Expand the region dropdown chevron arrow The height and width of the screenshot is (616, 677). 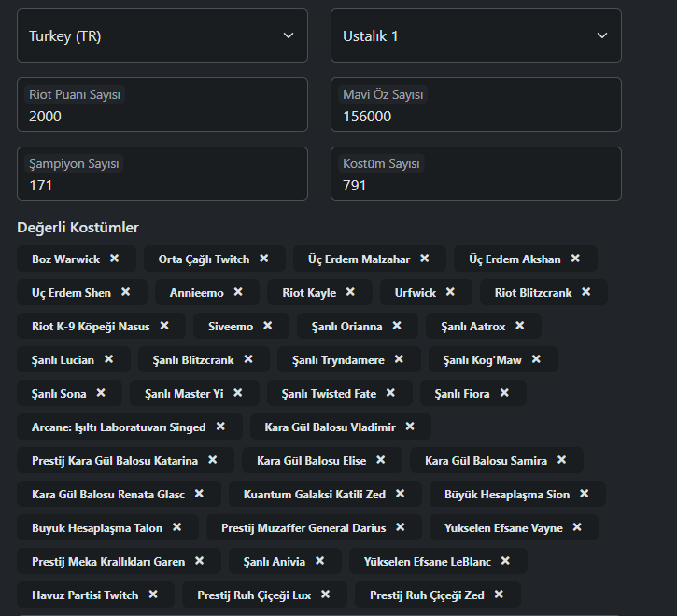pos(289,35)
